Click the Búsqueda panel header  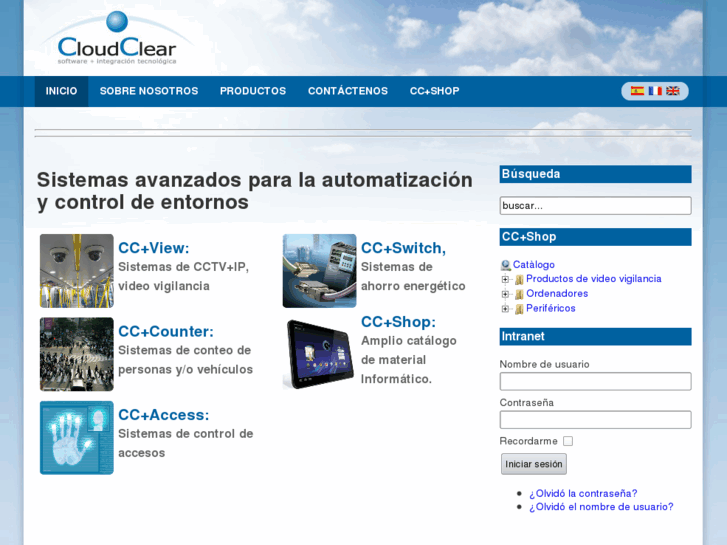pyautogui.click(x=595, y=174)
